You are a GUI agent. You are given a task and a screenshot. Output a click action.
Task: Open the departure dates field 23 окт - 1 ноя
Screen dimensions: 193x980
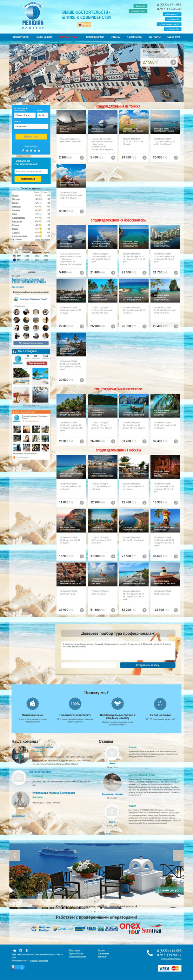pos(25,115)
